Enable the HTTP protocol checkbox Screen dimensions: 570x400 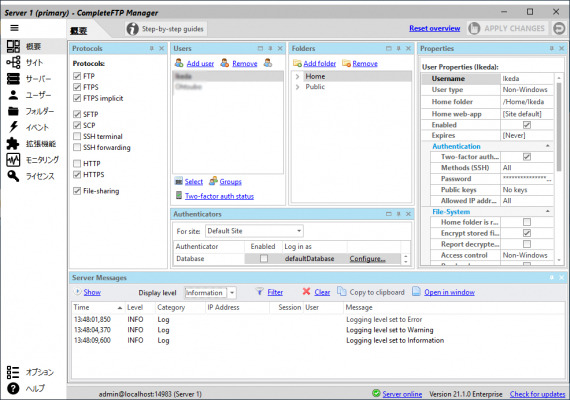(77, 164)
